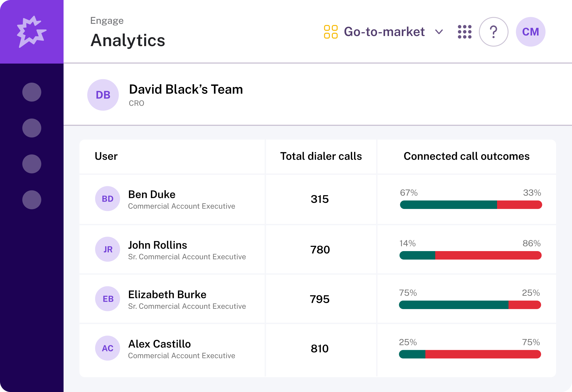This screenshot has height=392, width=572.
Task: Click Alex Castillo's green outcome bar segment
Action: point(412,354)
